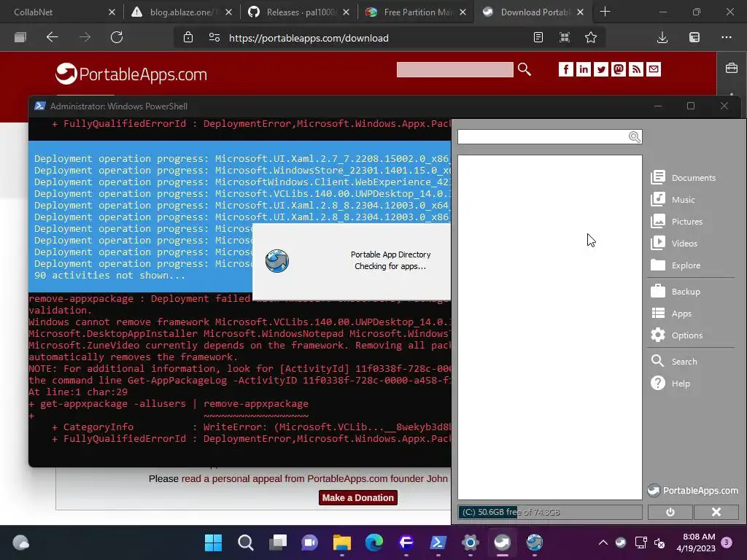Image resolution: width=747 pixels, height=560 pixels.
Task: Open browser tab actions menu
Action: pos(20,37)
